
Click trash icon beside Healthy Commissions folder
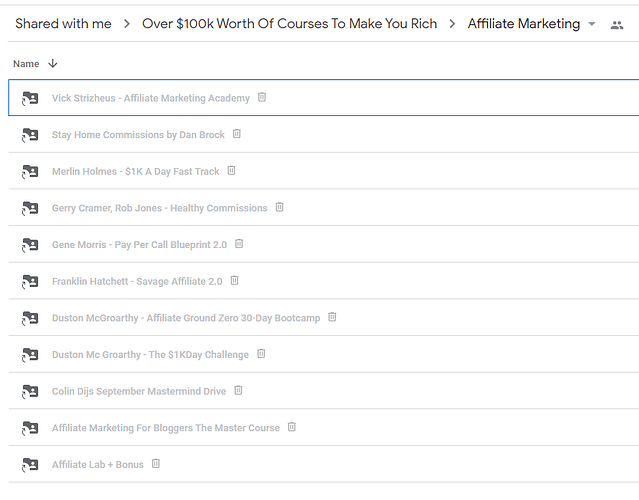pyautogui.click(x=280, y=207)
